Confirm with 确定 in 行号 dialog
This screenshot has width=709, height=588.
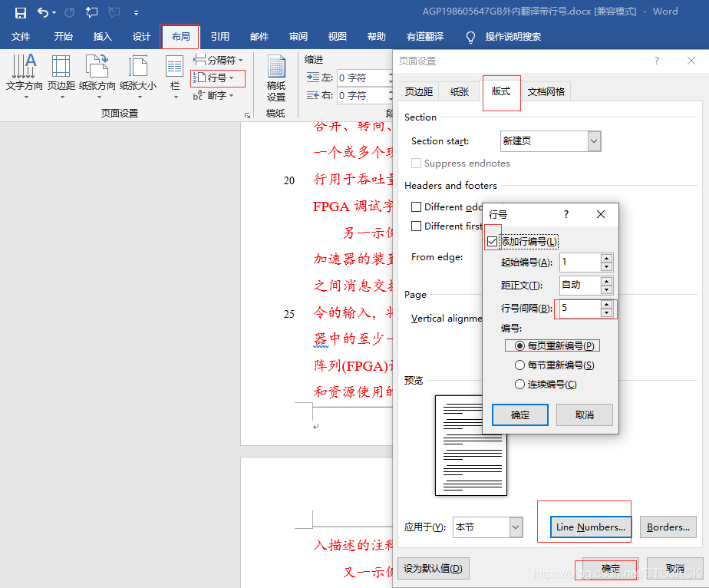(520, 415)
